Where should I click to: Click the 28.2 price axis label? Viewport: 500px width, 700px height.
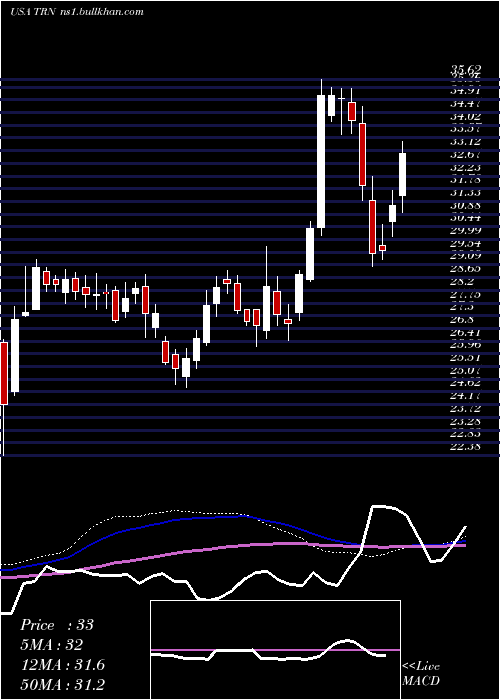[462, 281]
